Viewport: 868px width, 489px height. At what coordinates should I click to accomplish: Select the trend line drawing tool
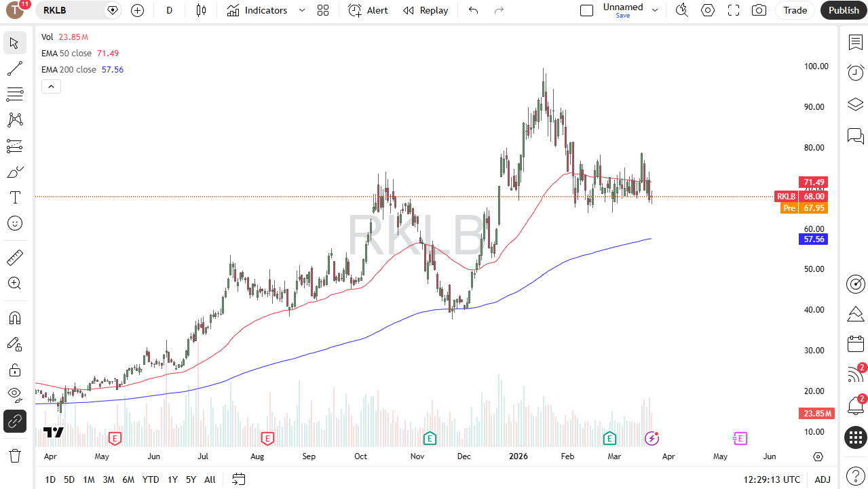point(15,69)
